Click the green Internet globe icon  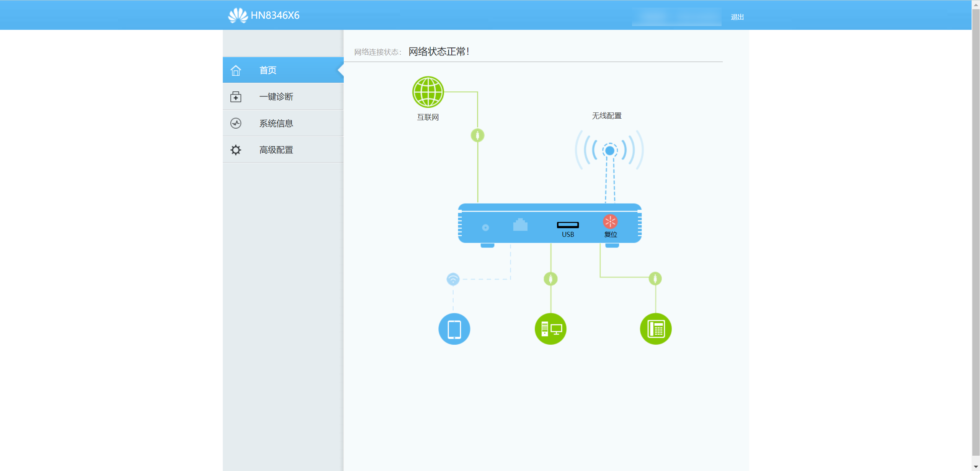point(428,92)
